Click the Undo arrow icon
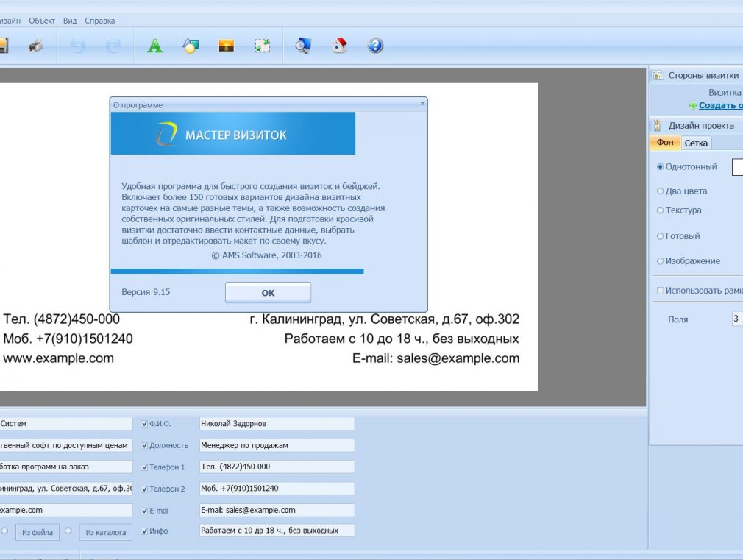The image size is (743, 560). coord(78,46)
